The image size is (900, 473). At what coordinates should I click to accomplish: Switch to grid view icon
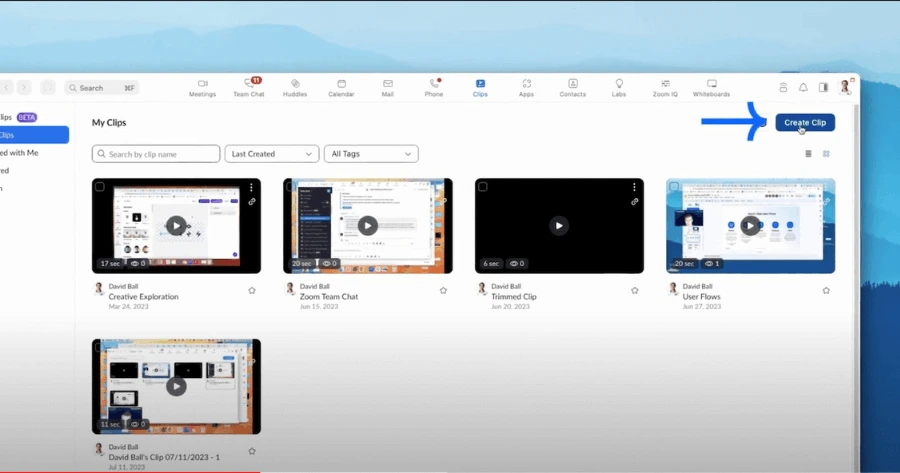[x=826, y=154]
